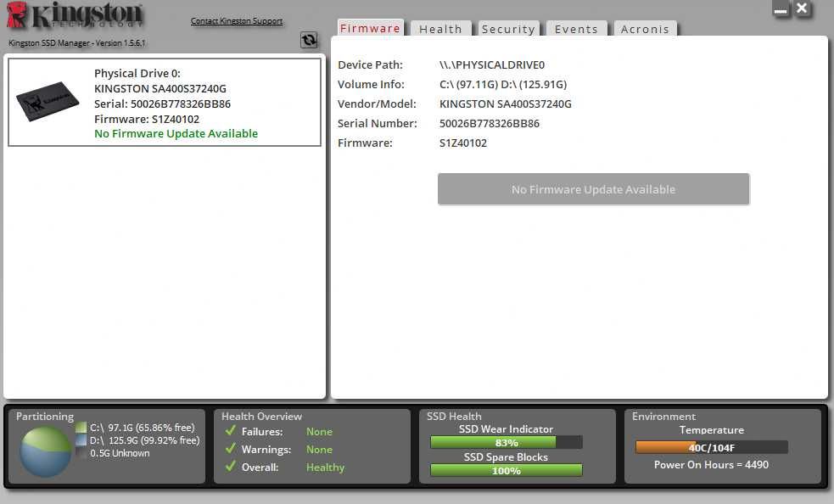The height and width of the screenshot is (504, 834).
Task: Click the Device Path value \\.\PHYSICALDRIVE0
Action: click(492, 65)
